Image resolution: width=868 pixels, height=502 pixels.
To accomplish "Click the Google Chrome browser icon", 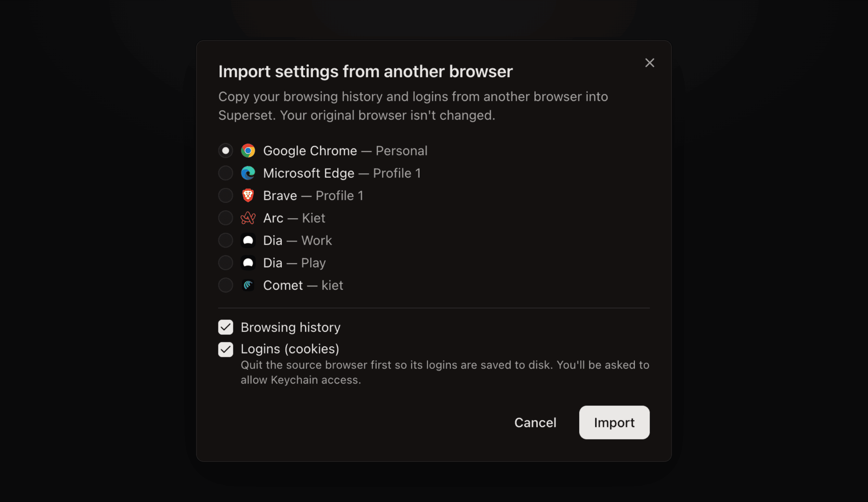I will (248, 151).
